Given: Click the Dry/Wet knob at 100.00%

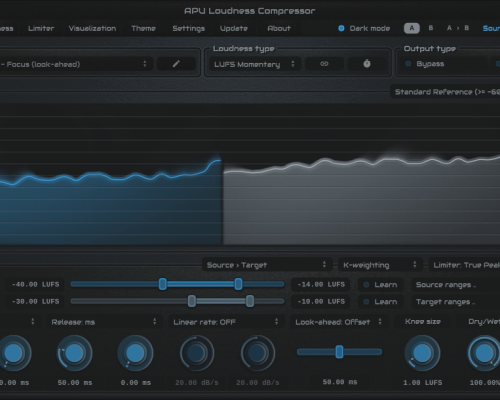Looking at the screenshot, I should point(484,353).
